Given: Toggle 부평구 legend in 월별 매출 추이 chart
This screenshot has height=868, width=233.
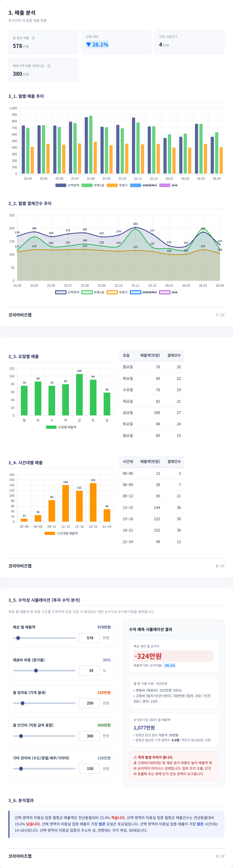Looking at the screenshot, I should (x=117, y=185).
